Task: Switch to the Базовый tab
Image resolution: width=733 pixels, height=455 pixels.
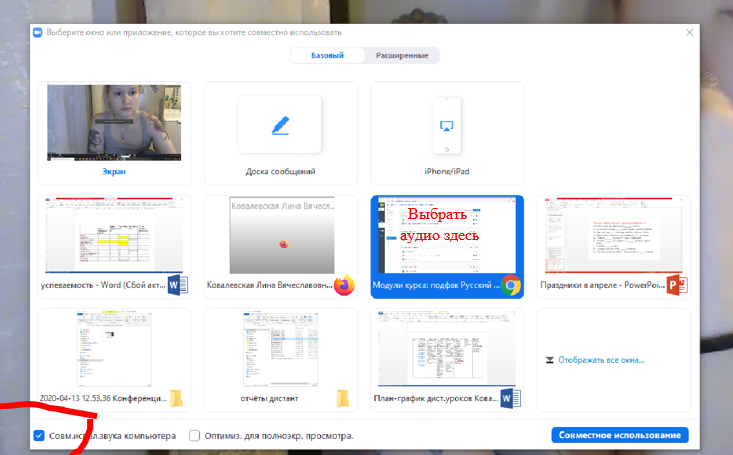Action: pos(326,55)
